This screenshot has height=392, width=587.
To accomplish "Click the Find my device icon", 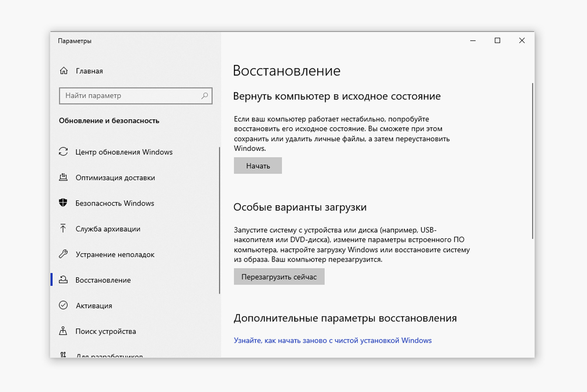I will pos(63,331).
